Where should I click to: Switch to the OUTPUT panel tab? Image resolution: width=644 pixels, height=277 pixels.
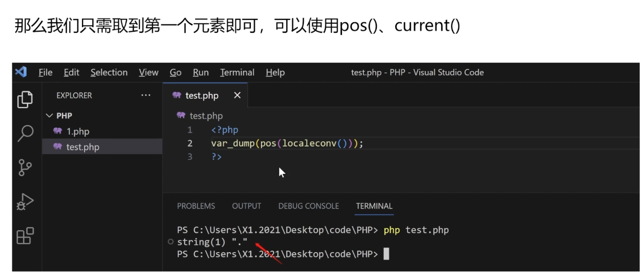[x=246, y=206]
